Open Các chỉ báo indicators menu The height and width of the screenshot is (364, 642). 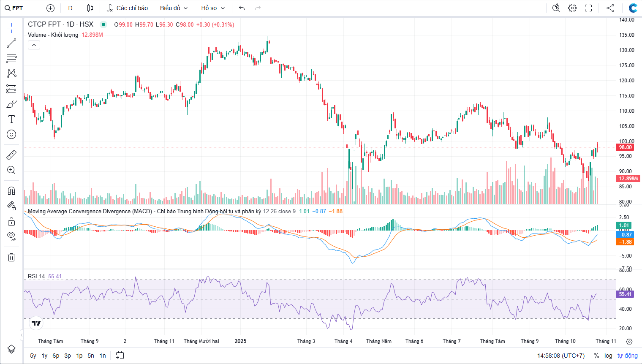(127, 8)
